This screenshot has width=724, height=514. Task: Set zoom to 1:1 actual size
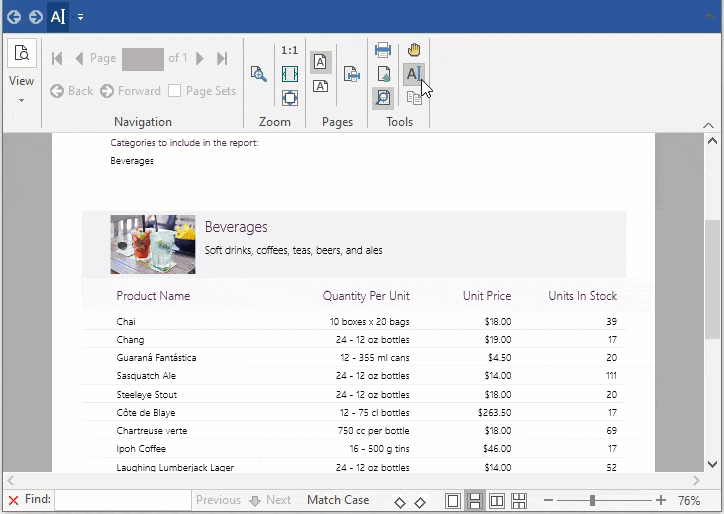click(x=290, y=50)
